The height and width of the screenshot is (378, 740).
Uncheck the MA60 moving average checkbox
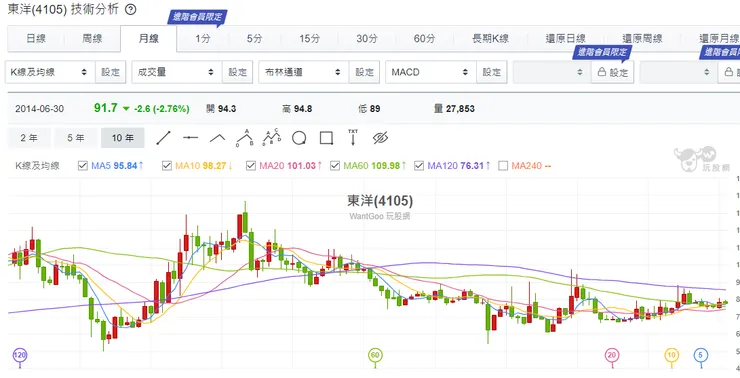tap(335, 166)
